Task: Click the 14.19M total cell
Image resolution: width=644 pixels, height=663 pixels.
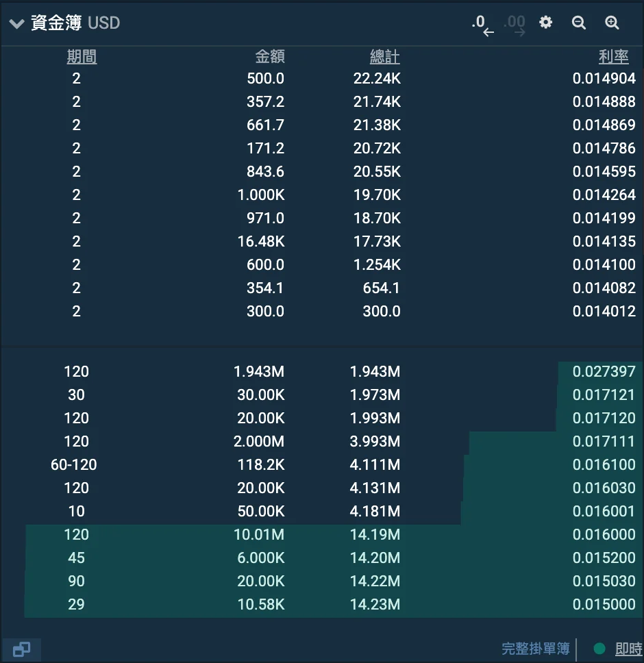Action: [375, 534]
